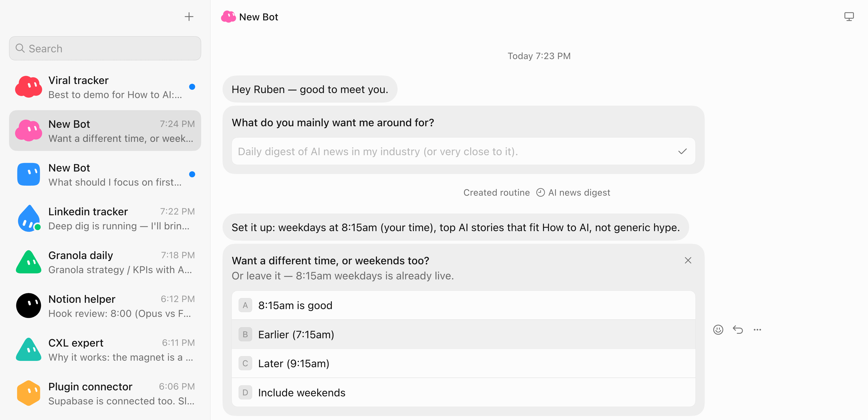Click the pink cloud avatar in chat header

point(229,17)
